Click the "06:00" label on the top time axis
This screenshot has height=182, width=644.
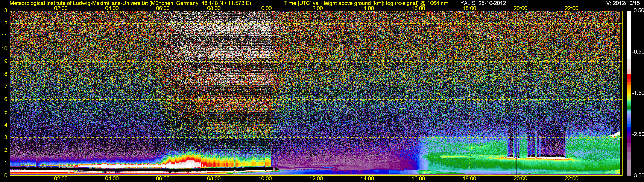click(163, 8)
